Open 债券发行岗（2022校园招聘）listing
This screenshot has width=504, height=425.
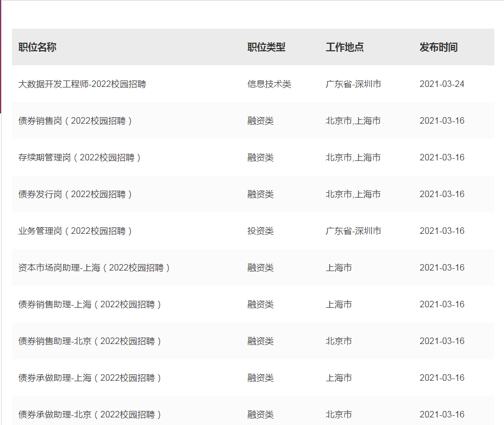click(x=76, y=194)
